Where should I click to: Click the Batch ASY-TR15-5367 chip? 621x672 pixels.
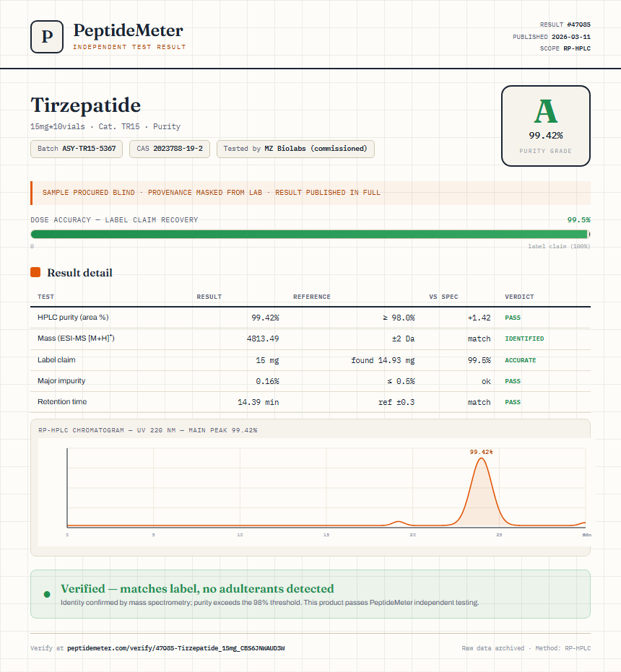click(77, 149)
